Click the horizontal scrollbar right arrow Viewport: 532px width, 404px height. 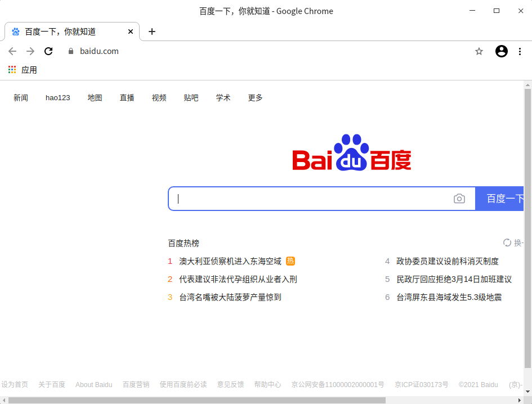pos(520,400)
